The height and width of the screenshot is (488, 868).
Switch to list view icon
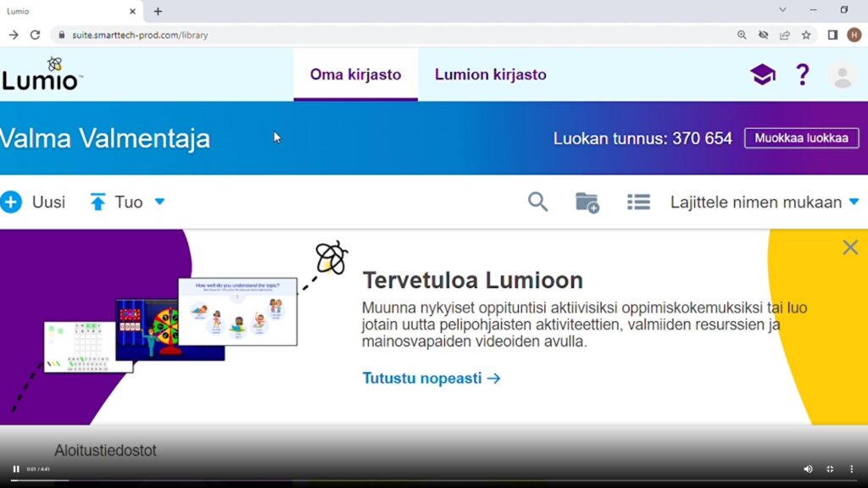[x=638, y=202]
